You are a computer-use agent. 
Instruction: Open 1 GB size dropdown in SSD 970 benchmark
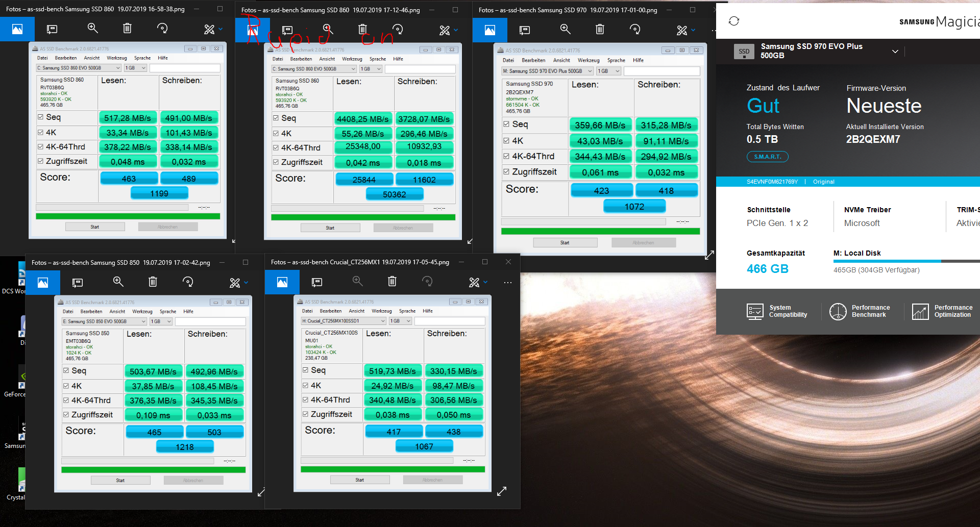tap(608, 71)
